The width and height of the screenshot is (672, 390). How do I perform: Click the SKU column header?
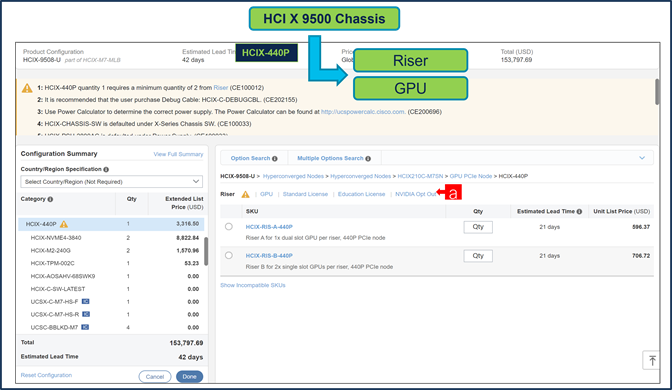coord(252,211)
